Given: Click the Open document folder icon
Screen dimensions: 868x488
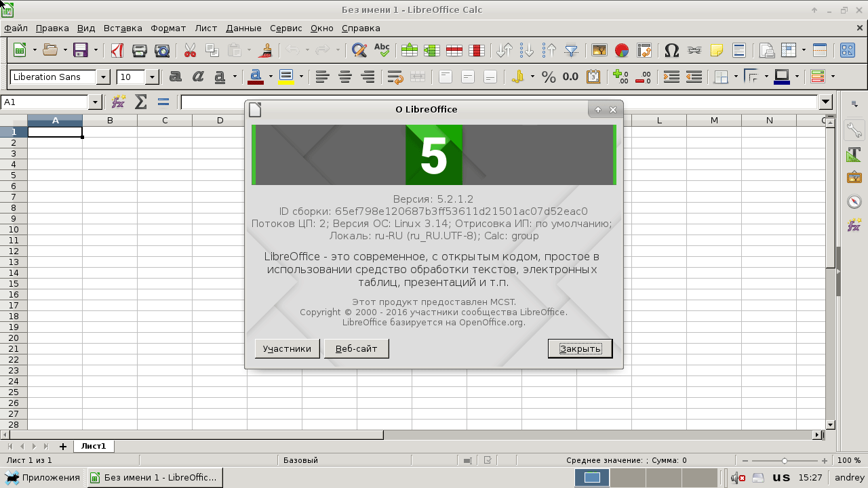Looking at the screenshot, I should click(50, 50).
